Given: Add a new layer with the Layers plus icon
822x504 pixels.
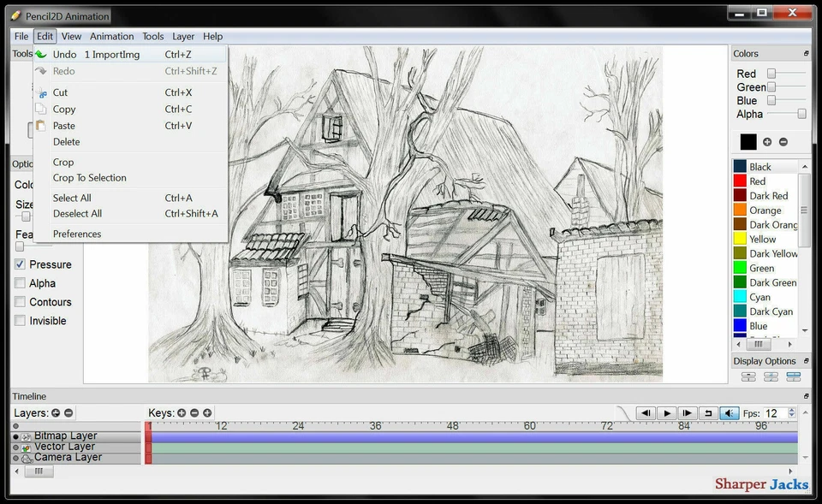Looking at the screenshot, I should (55, 412).
